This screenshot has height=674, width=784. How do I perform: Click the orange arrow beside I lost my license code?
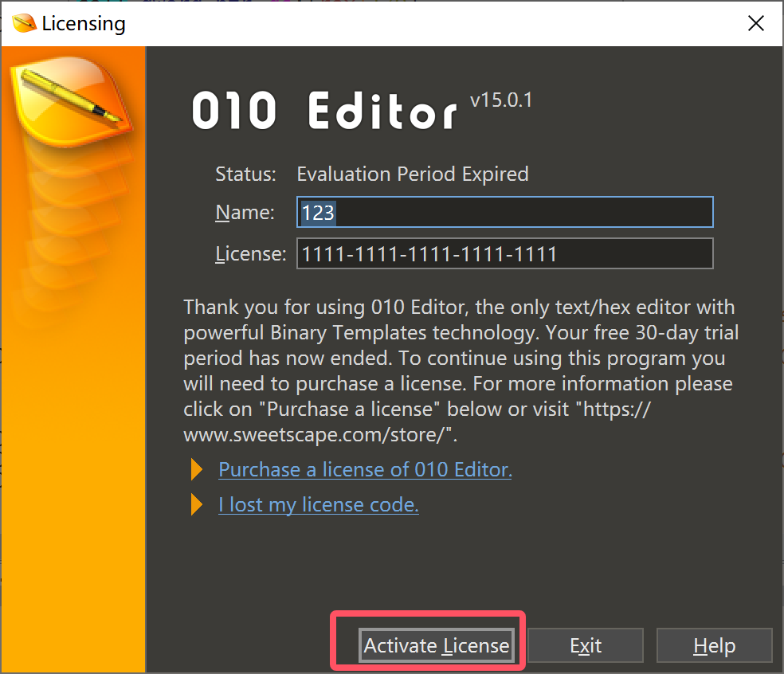[197, 504]
